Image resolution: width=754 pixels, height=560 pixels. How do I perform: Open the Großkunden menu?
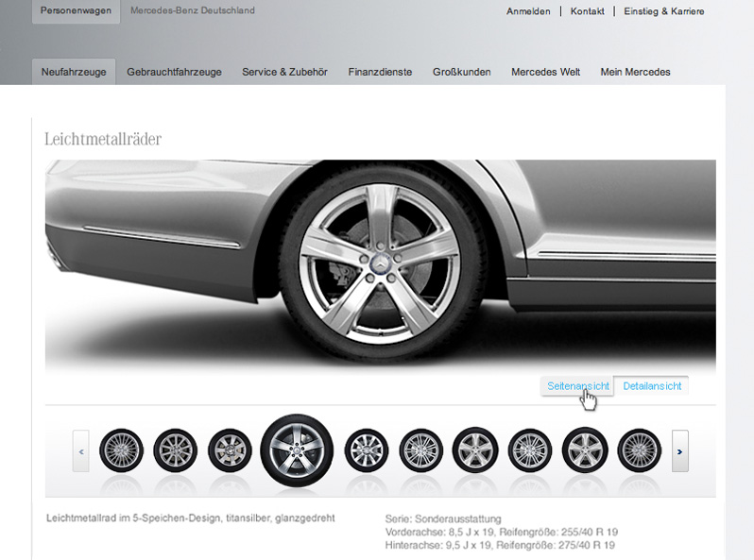click(x=462, y=72)
